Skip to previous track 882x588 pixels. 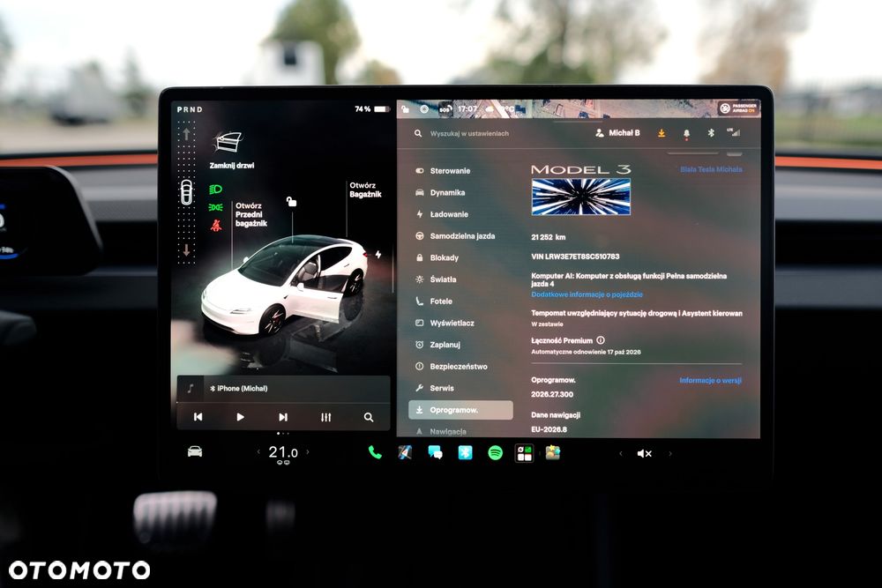(198, 417)
